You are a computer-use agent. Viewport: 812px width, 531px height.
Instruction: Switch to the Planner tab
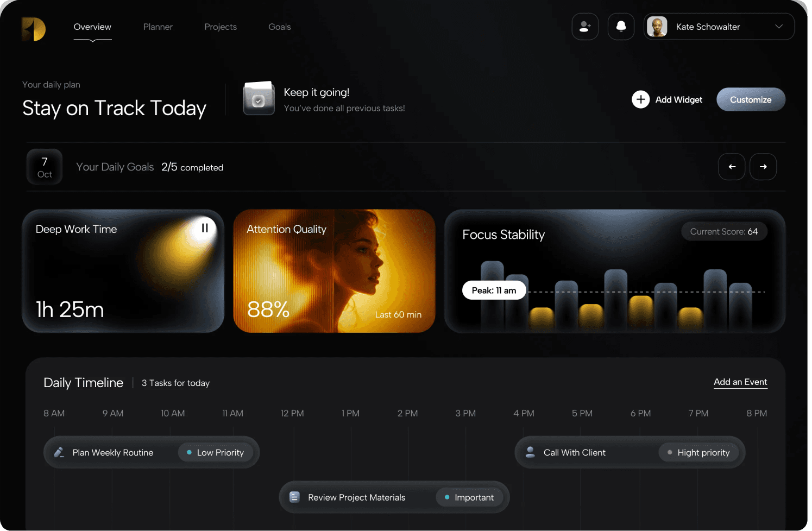158,27
